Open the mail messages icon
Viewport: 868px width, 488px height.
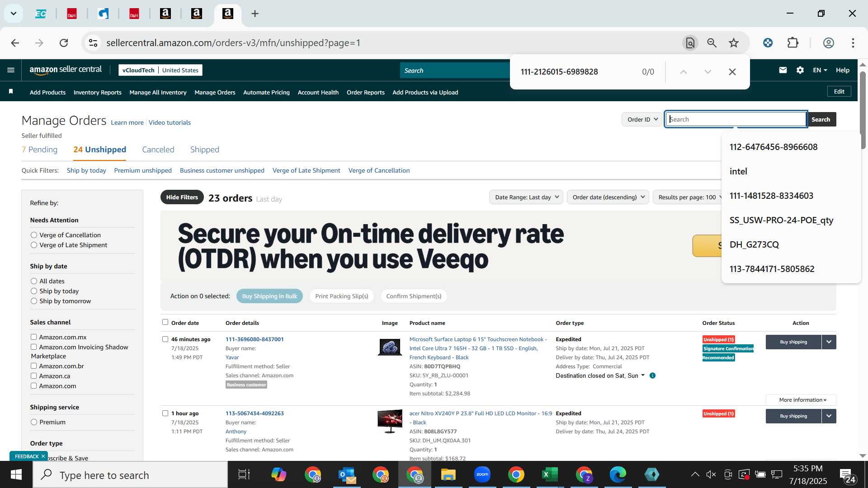(783, 70)
